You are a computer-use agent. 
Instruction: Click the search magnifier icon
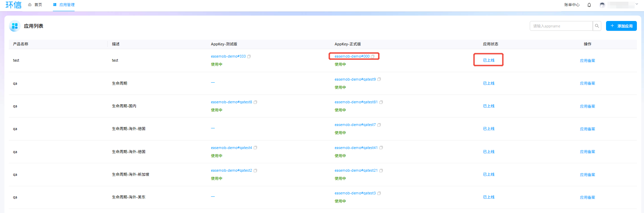pos(597,26)
